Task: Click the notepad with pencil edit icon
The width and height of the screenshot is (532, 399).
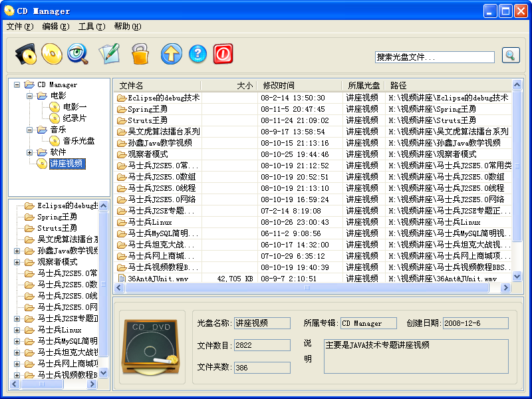Action: (109, 54)
